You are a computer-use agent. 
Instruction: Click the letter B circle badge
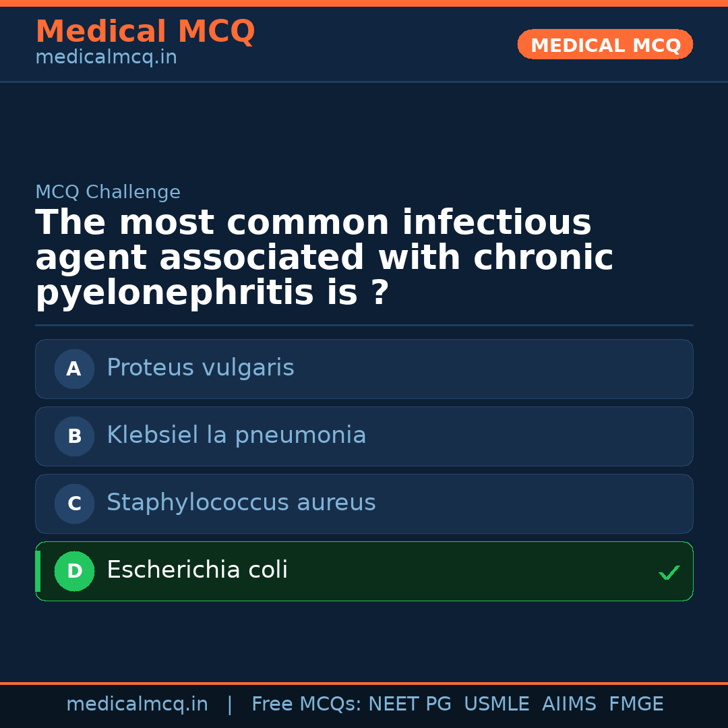pos(74,436)
